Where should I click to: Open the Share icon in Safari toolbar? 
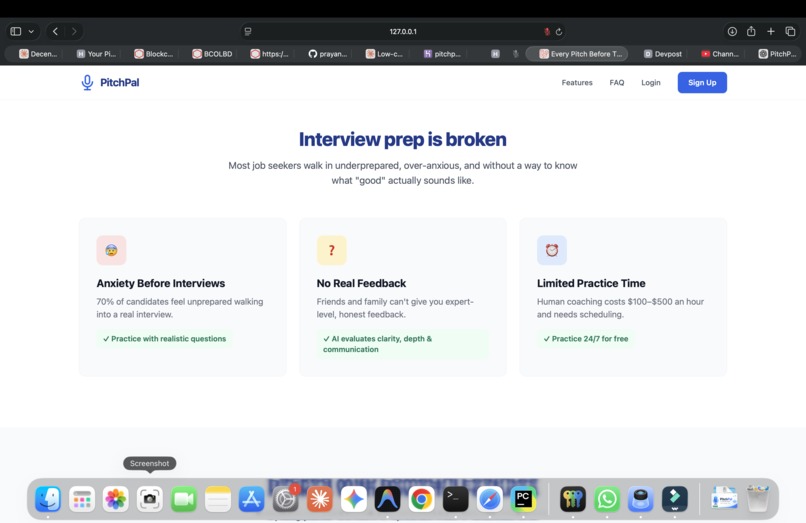751,31
